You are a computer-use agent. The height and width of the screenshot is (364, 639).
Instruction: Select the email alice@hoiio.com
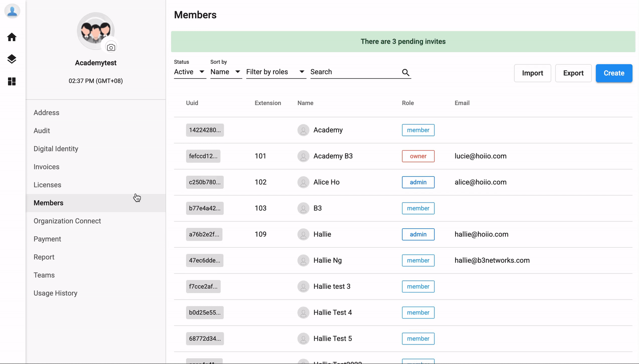point(481,182)
